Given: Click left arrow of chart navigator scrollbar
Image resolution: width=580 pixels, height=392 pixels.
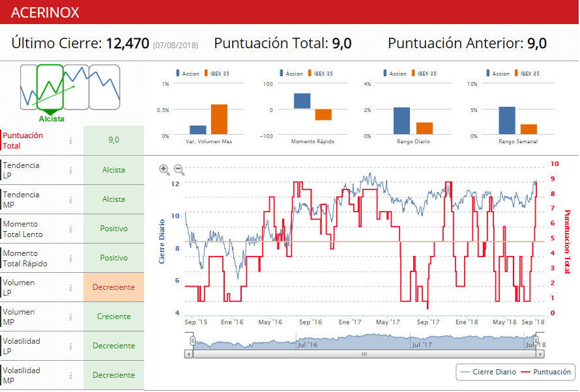Looking at the screenshot, I should 188,354.
